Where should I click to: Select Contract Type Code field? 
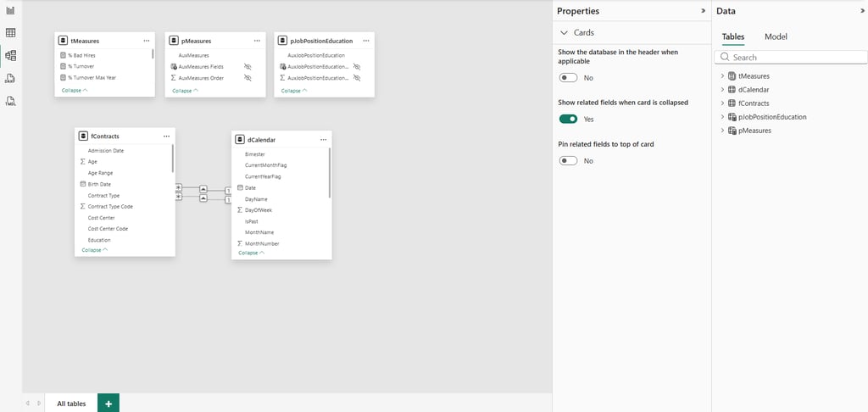[x=110, y=206]
